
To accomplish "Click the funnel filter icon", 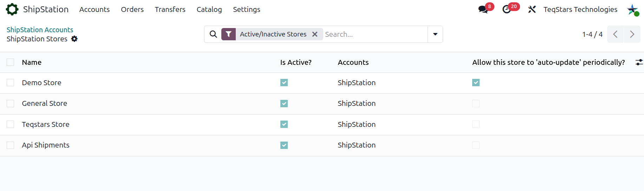I will (228, 34).
